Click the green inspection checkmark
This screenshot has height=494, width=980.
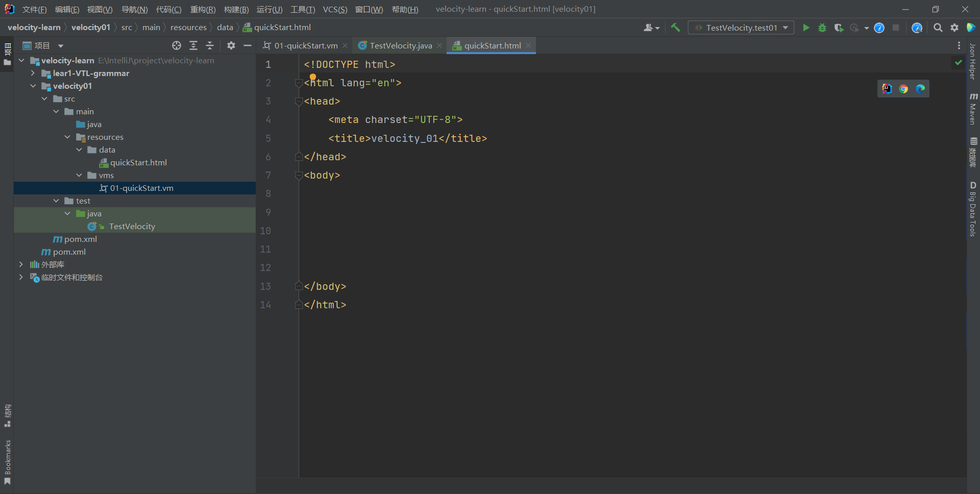click(x=958, y=63)
